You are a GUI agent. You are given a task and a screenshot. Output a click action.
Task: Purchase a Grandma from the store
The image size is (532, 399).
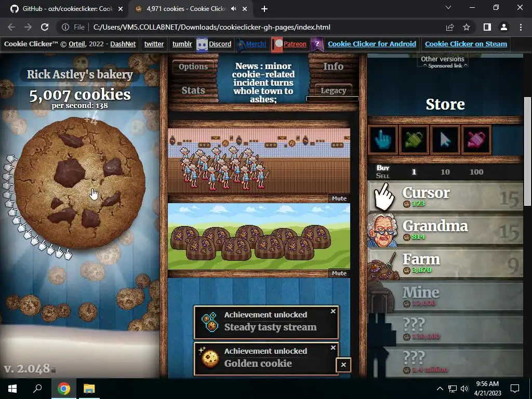(445, 230)
